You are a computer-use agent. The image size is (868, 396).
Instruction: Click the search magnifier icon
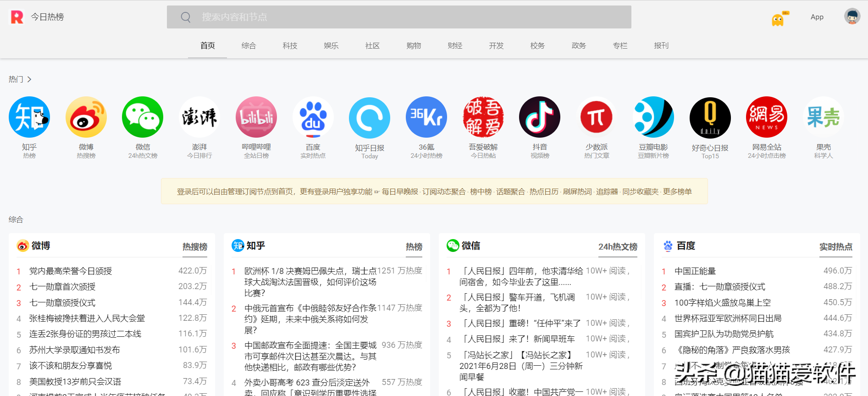186,17
